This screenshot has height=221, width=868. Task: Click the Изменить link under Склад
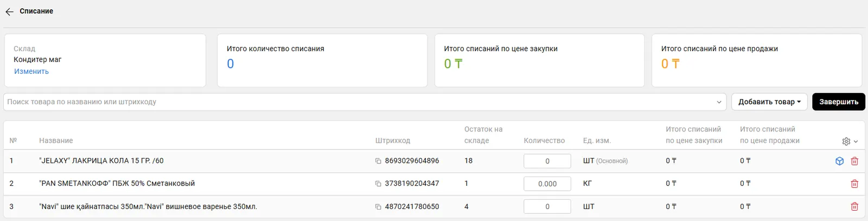31,72
